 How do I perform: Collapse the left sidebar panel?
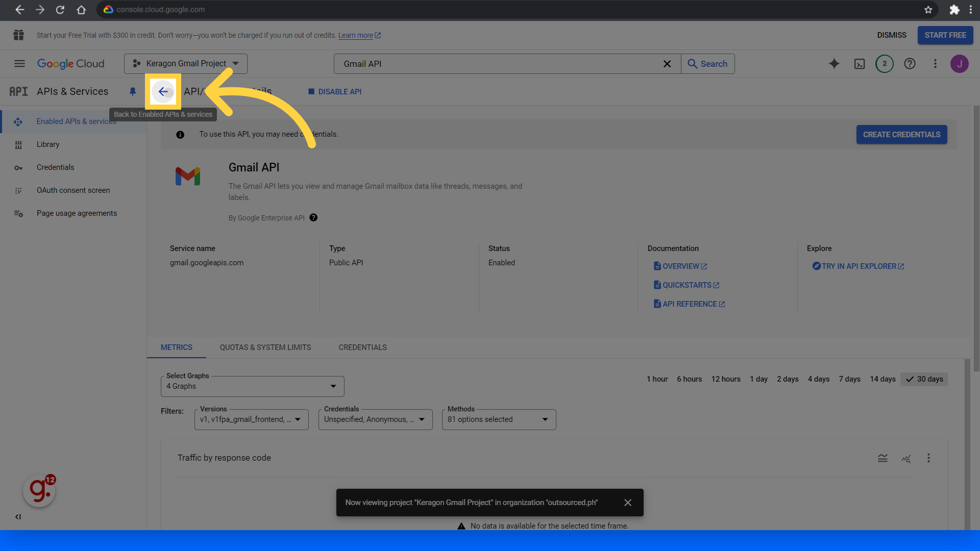(18, 517)
